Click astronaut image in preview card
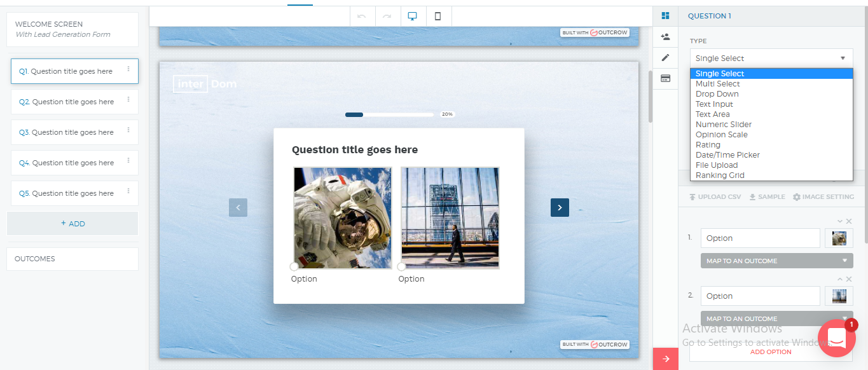 pyautogui.click(x=343, y=218)
